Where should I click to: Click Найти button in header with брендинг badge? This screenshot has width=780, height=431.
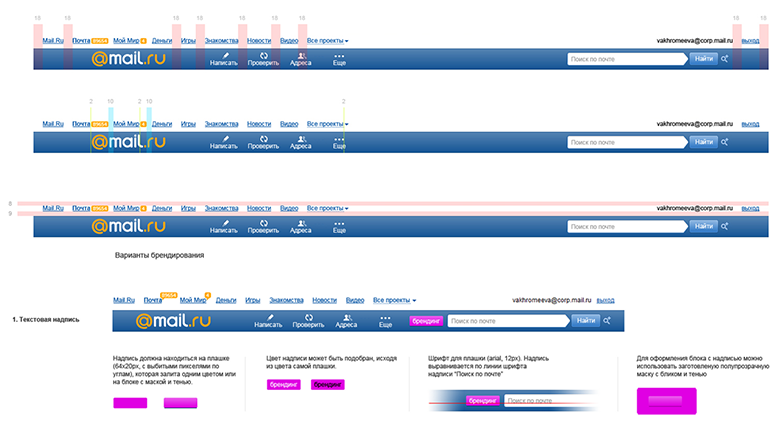pos(585,321)
